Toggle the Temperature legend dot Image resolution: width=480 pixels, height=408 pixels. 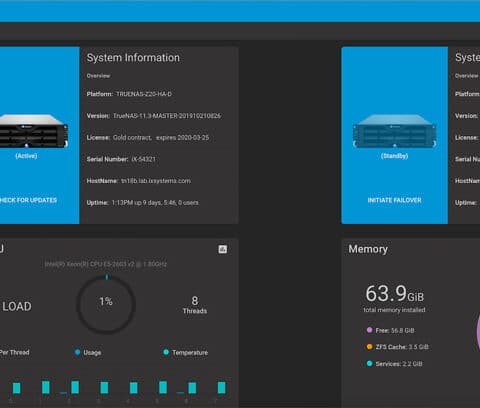166,352
